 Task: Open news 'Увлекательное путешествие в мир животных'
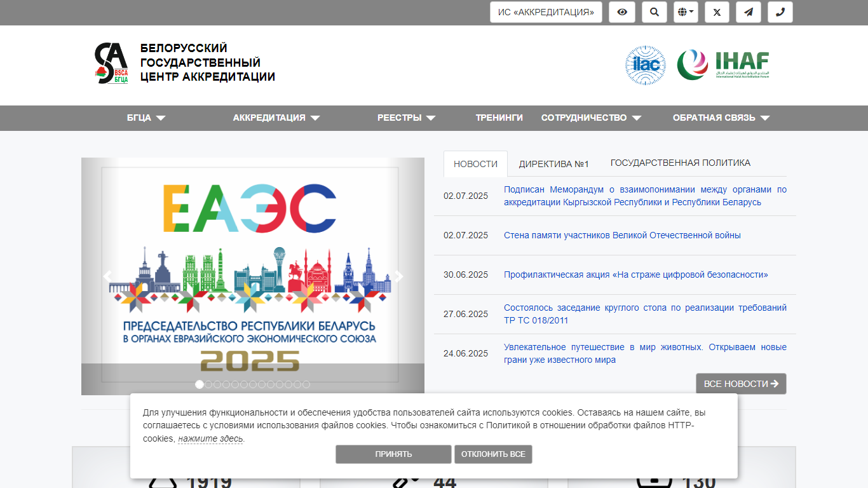click(x=645, y=353)
